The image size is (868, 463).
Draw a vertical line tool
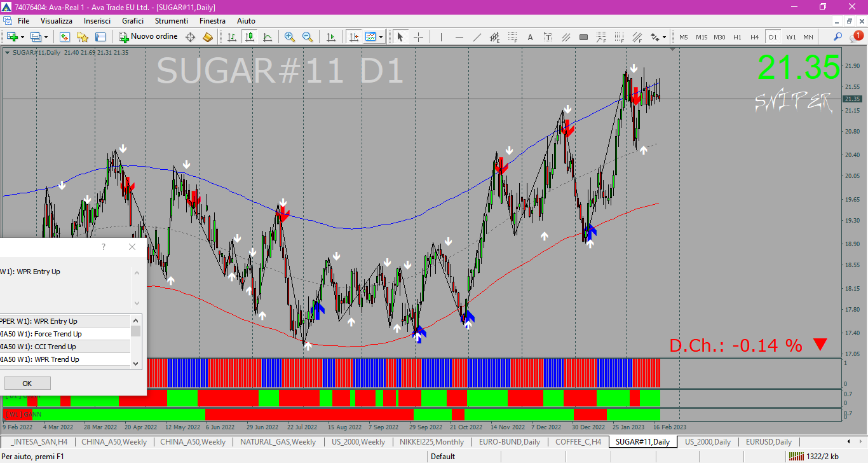(441, 37)
